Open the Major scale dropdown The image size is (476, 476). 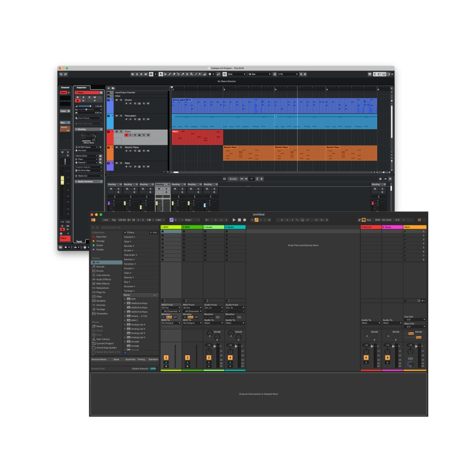pyautogui.click(x=191, y=220)
